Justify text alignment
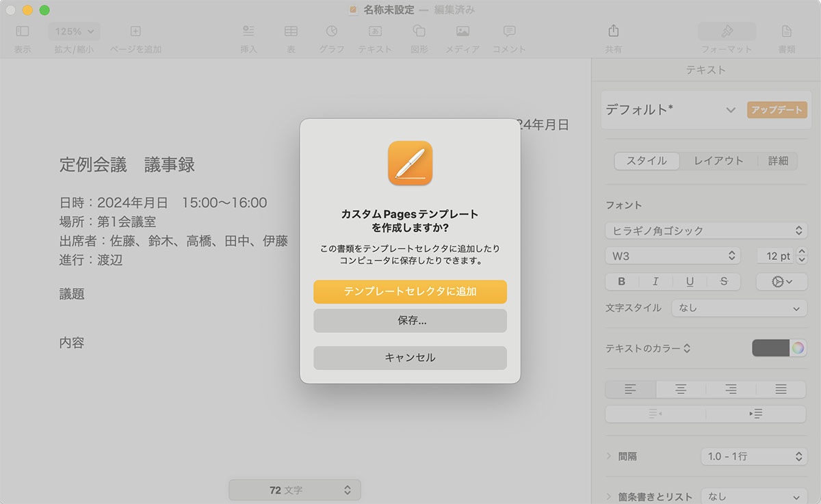The image size is (821, 504). [x=781, y=389]
